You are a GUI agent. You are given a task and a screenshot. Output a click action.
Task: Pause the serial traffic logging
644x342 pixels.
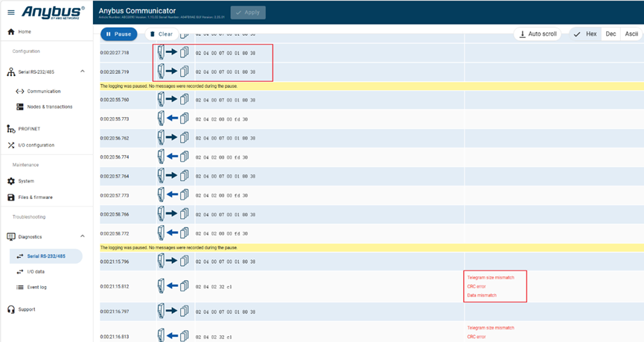tap(118, 34)
